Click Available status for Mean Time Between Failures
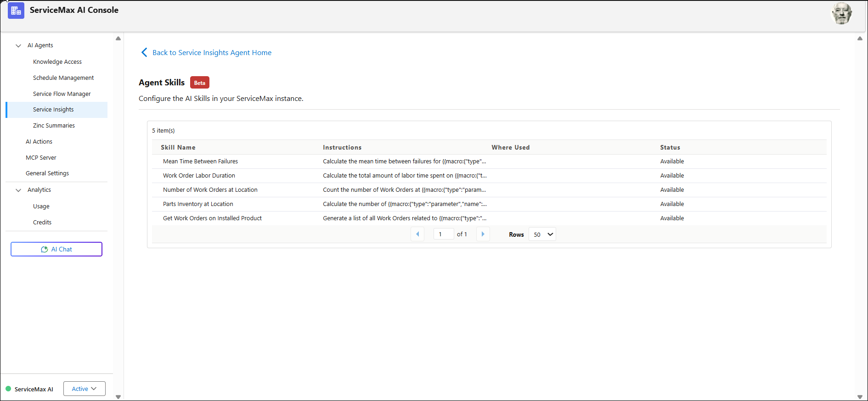The image size is (868, 401). 672,161
